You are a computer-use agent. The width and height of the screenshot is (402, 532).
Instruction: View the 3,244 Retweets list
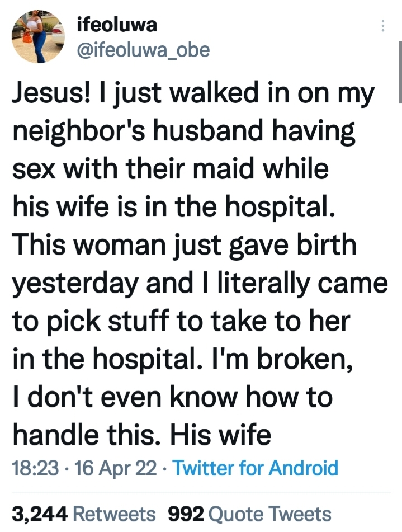pyautogui.click(x=84, y=513)
